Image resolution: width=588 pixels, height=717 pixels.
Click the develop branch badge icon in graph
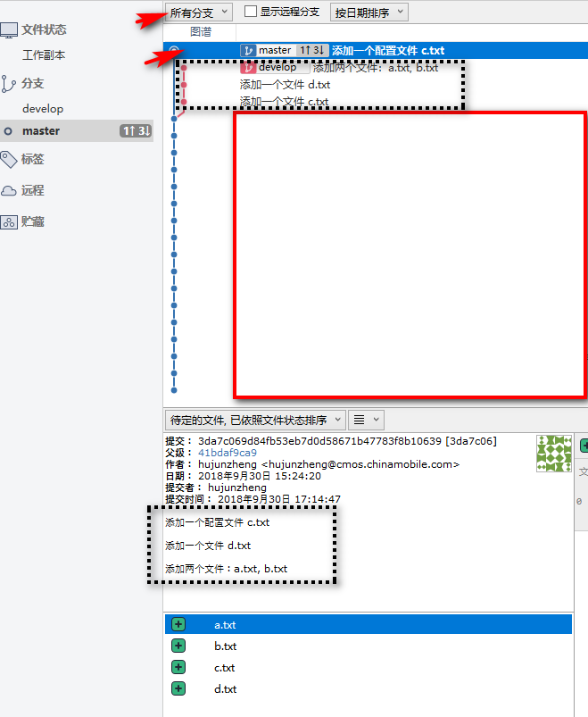pos(248,68)
